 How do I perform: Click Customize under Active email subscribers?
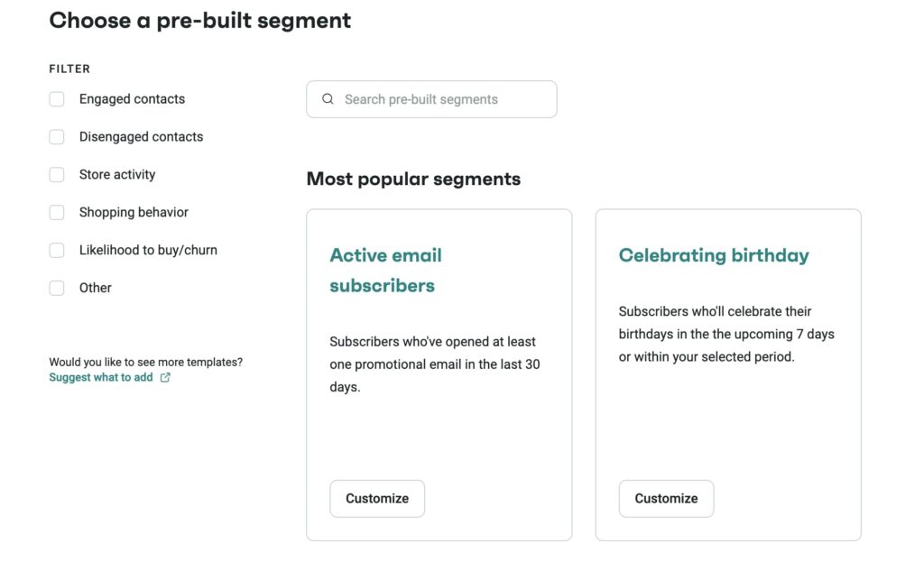377,498
